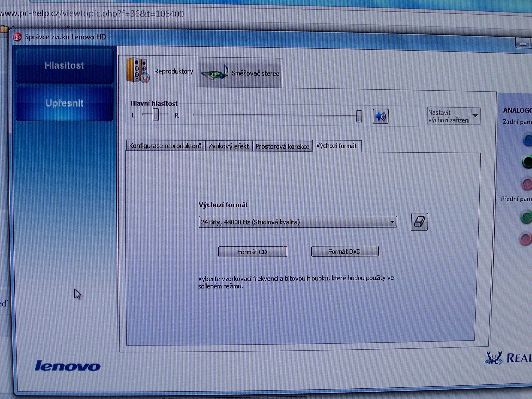532x399 pixels.
Task: Click the blue rear panel jack
Action: click(x=528, y=140)
